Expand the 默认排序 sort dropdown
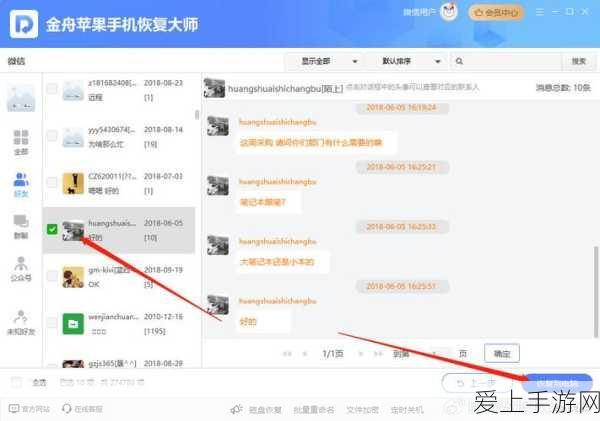 click(407, 61)
